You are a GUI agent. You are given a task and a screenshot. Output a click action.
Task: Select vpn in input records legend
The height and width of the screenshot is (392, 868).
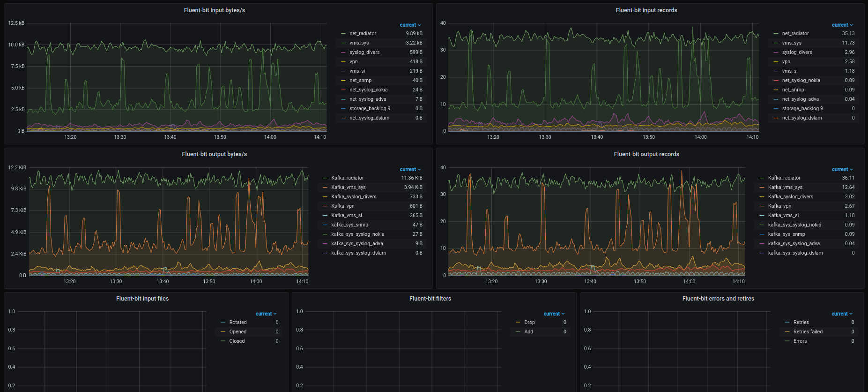tap(786, 62)
